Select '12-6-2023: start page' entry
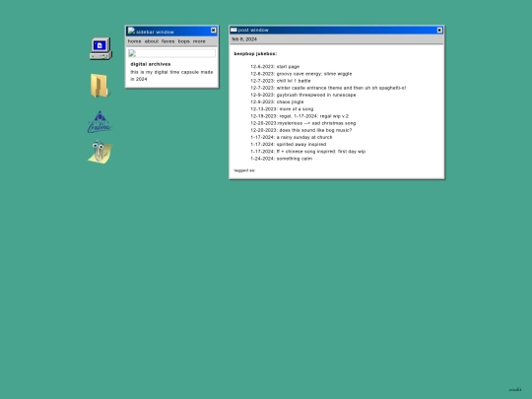This screenshot has height=399, width=532. 275,67
